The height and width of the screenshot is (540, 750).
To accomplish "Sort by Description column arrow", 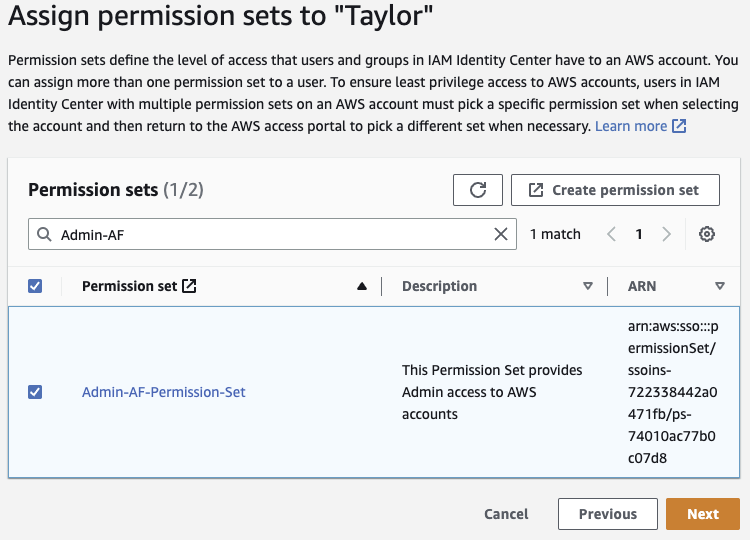I will 588,286.
